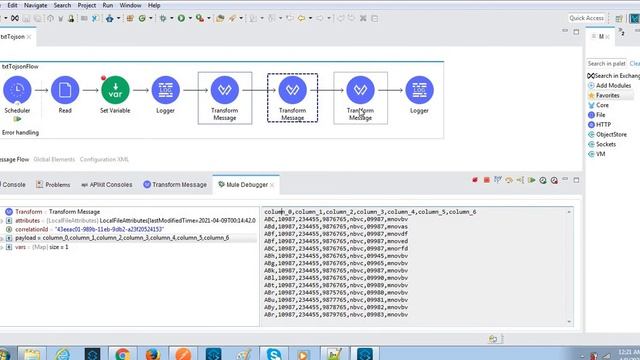Switch to the APIkit Consoles tab

[x=107, y=185]
